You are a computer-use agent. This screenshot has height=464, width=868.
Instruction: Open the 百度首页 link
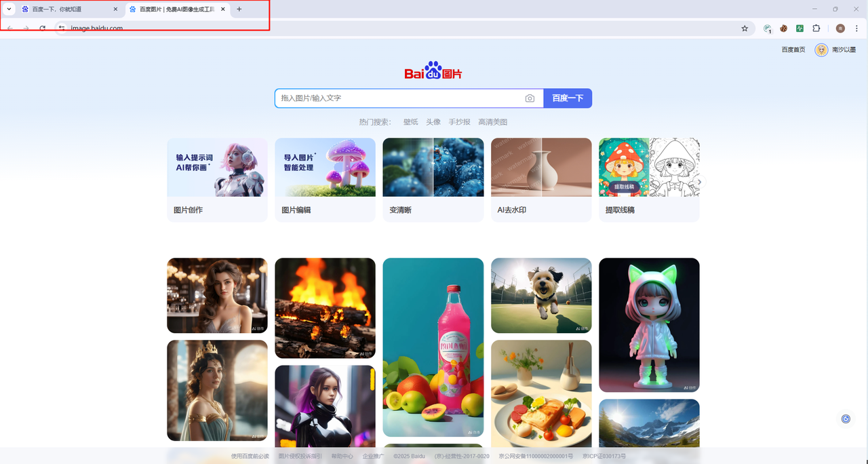click(793, 50)
